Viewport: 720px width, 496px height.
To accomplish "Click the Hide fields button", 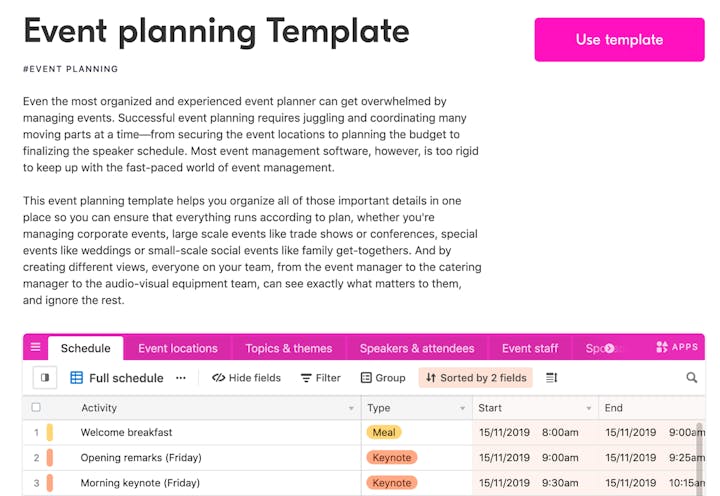I will pos(246,378).
